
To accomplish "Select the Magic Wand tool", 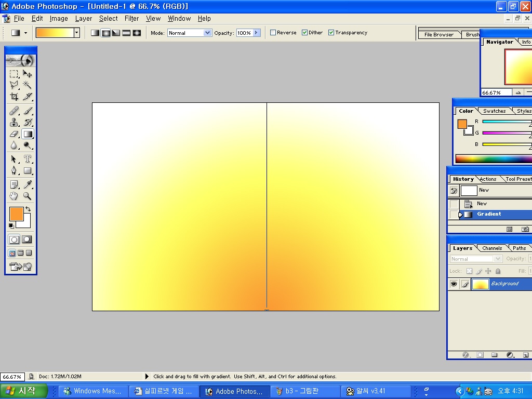I will 28,85.
